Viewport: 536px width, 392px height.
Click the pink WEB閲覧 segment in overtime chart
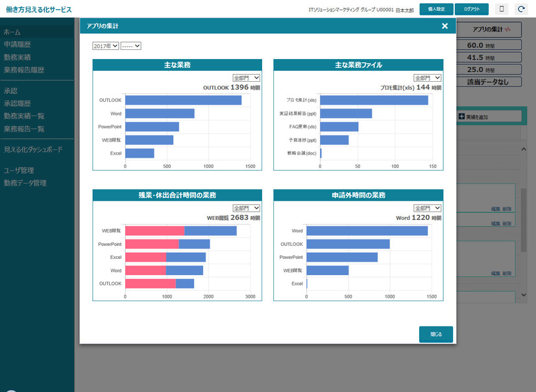click(155, 230)
